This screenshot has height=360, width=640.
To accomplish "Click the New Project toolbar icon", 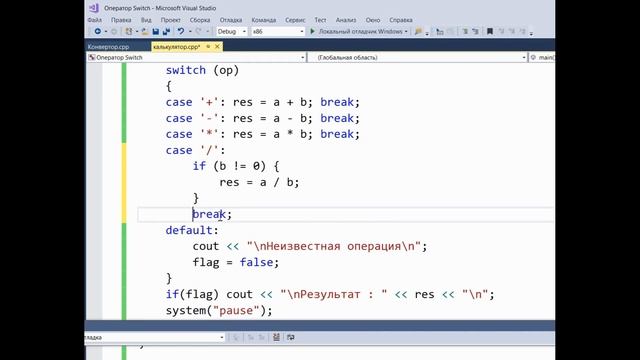I will [x=129, y=31].
